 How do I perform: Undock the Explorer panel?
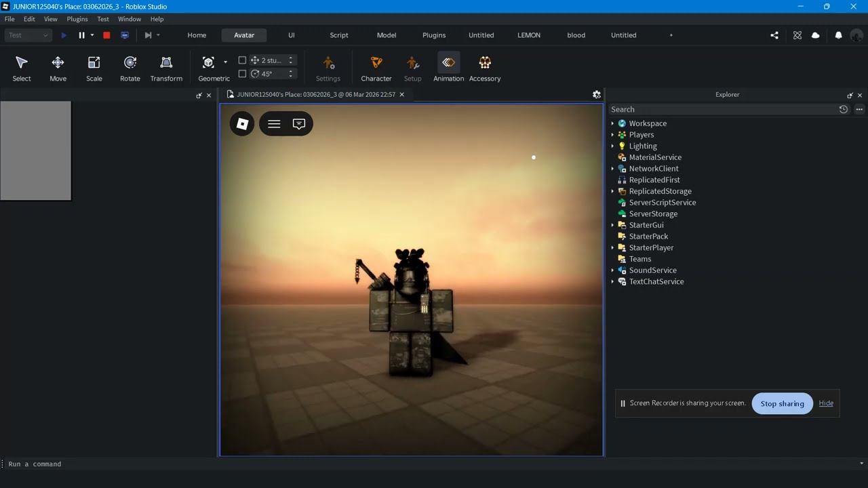[850, 96]
